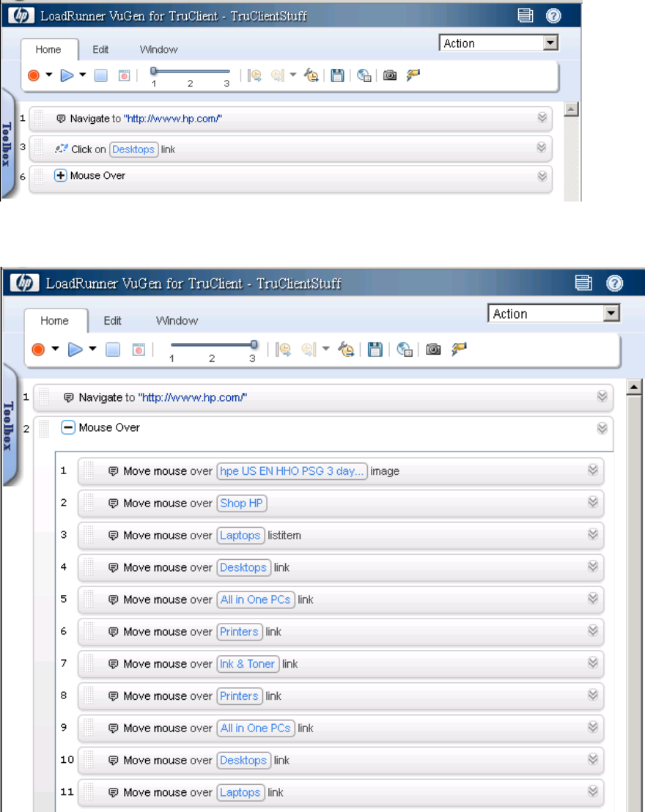
Task: Open the Action combo box in the upper window
Action: coord(498,43)
